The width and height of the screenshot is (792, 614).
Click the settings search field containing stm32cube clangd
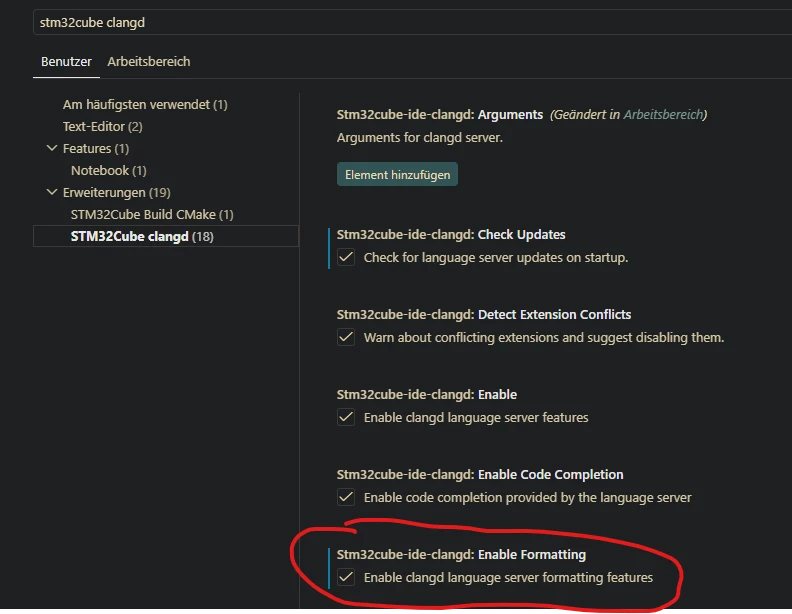click(412, 22)
